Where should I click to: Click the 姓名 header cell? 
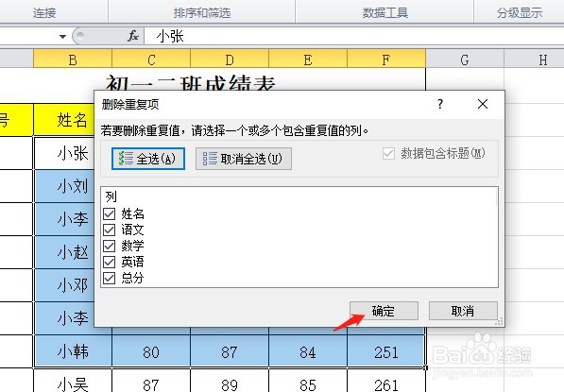point(64,120)
